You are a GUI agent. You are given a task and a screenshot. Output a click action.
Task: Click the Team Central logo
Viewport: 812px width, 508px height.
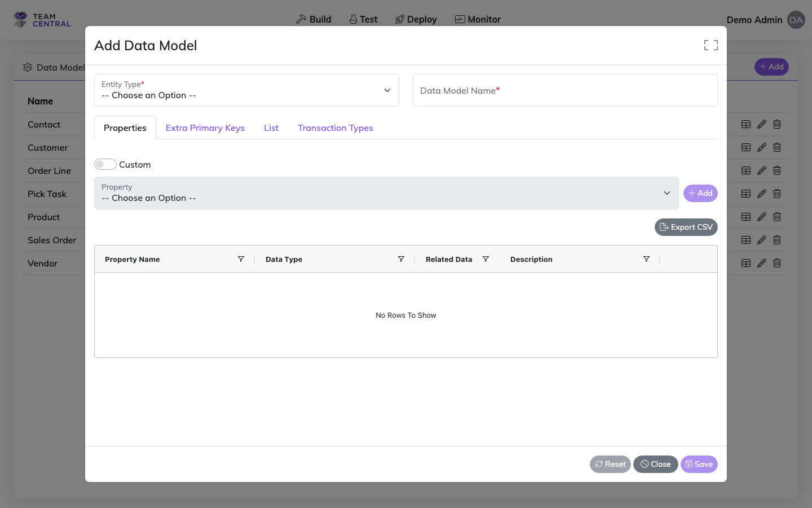pyautogui.click(x=42, y=20)
